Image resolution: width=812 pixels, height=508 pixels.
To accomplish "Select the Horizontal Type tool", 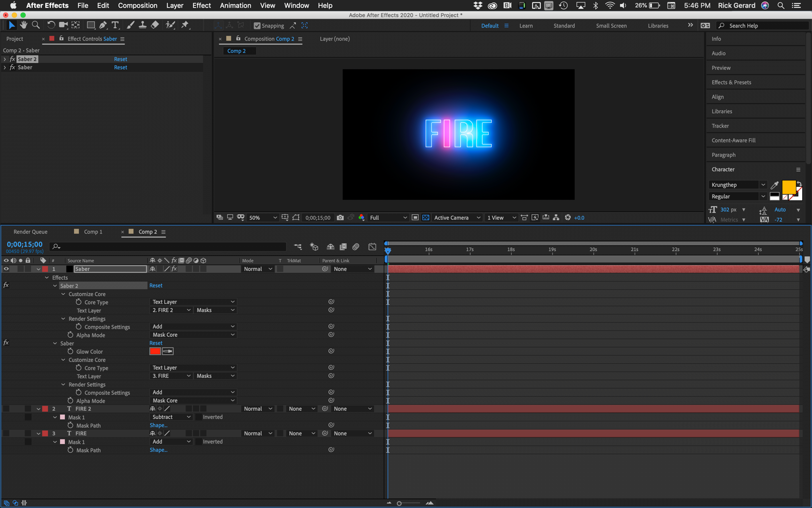I will pos(116,25).
